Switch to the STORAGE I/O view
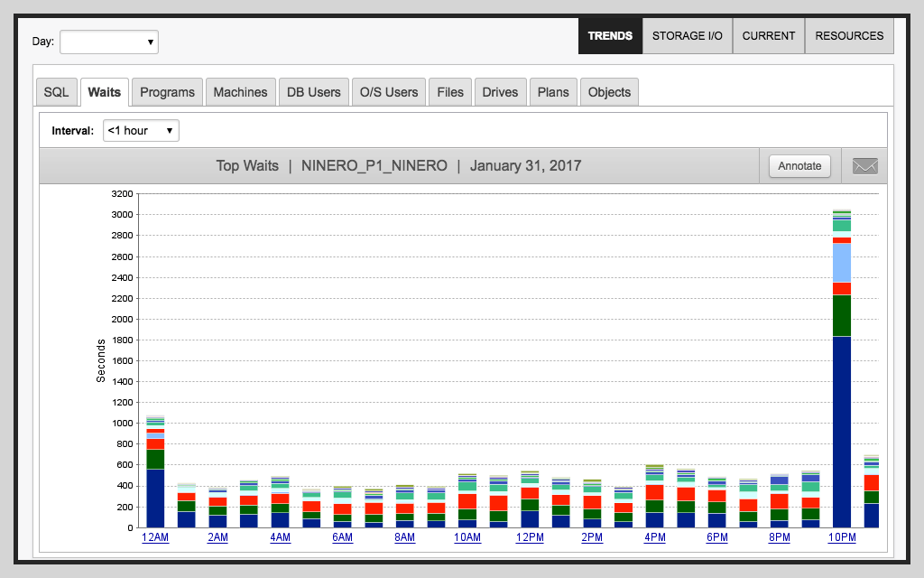The image size is (924, 578). (687, 35)
